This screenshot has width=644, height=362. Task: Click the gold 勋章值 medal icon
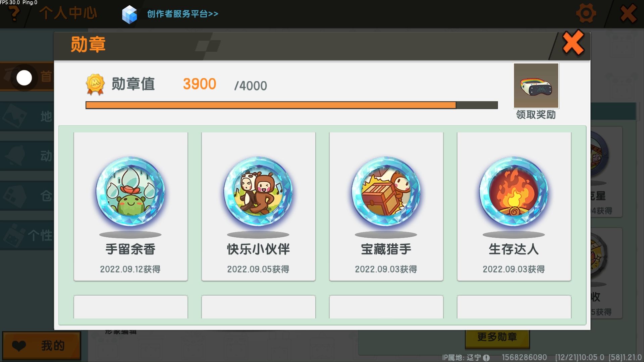pyautogui.click(x=95, y=84)
